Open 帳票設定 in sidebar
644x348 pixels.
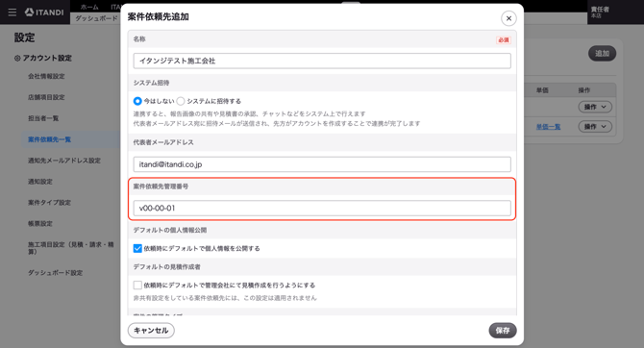[39, 224]
